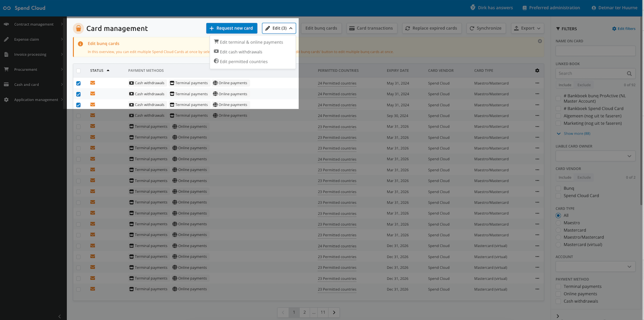Click the Synchronize button
The height and width of the screenshot is (320, 644).
point(486,28)
